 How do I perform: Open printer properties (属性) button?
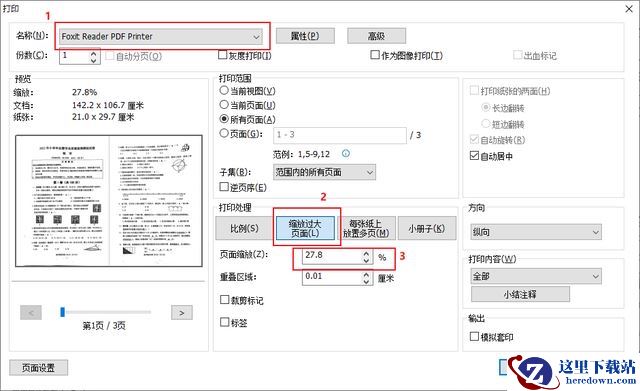click(x=305, y=36)
